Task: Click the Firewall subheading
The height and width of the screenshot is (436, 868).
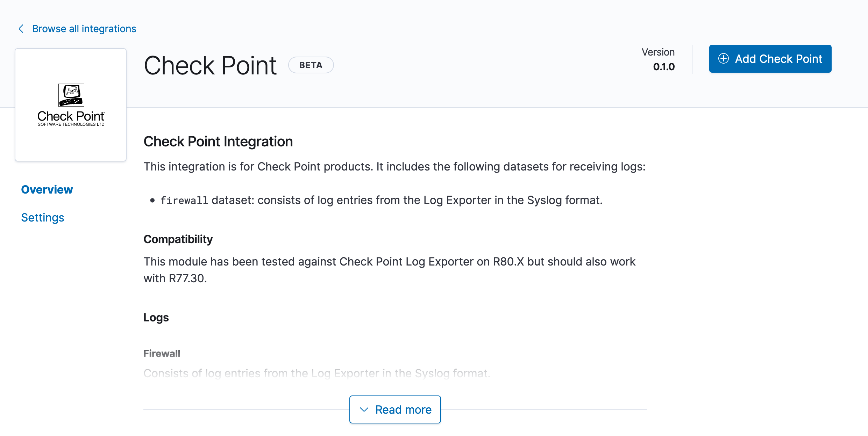Action: pyautogui.click(x=162, y=354)
